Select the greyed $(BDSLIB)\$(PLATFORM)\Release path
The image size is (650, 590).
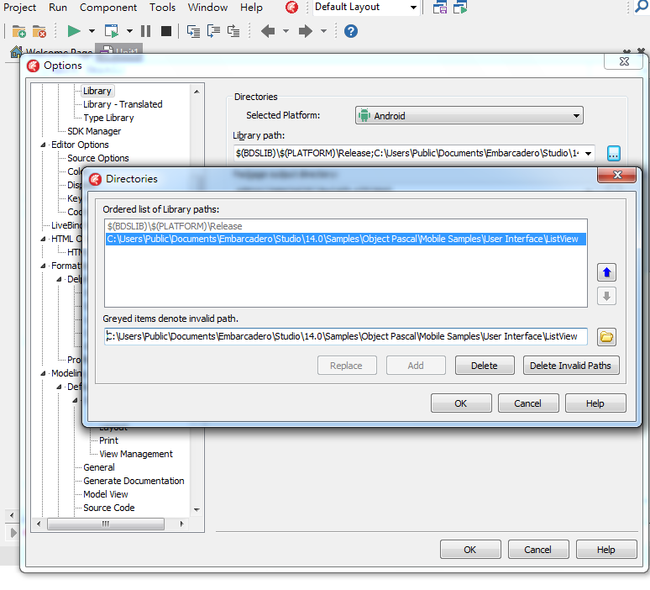point(175,226)
